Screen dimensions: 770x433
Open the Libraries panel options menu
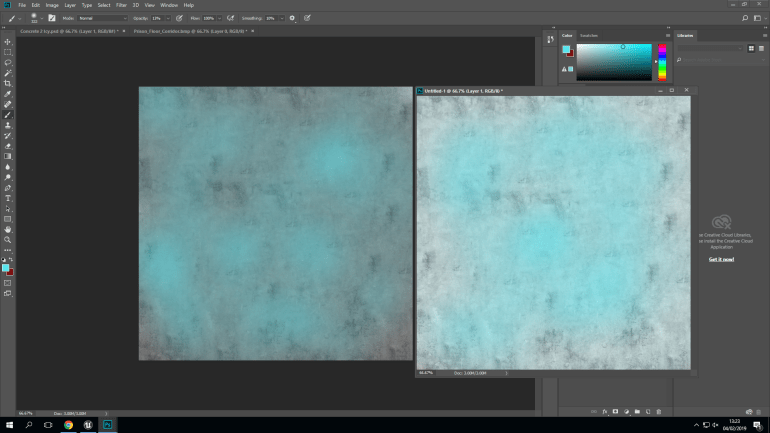click(x=765, y=35)
